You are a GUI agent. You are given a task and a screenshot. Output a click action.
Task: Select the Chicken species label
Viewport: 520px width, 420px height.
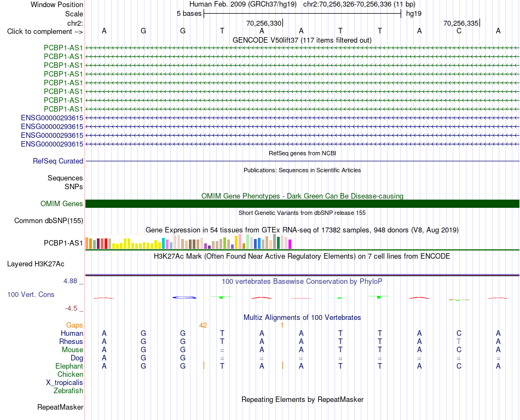[x=70, y=374]
